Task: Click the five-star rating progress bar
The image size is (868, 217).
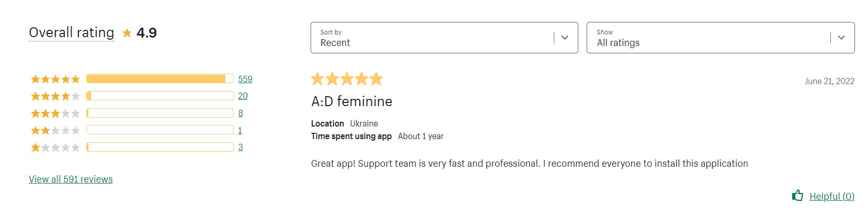Action: [160, 79]
